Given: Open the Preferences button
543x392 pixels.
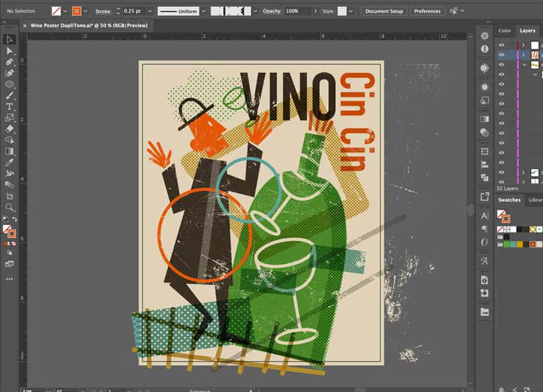Looking at the screenshot, I should (427, 11).
